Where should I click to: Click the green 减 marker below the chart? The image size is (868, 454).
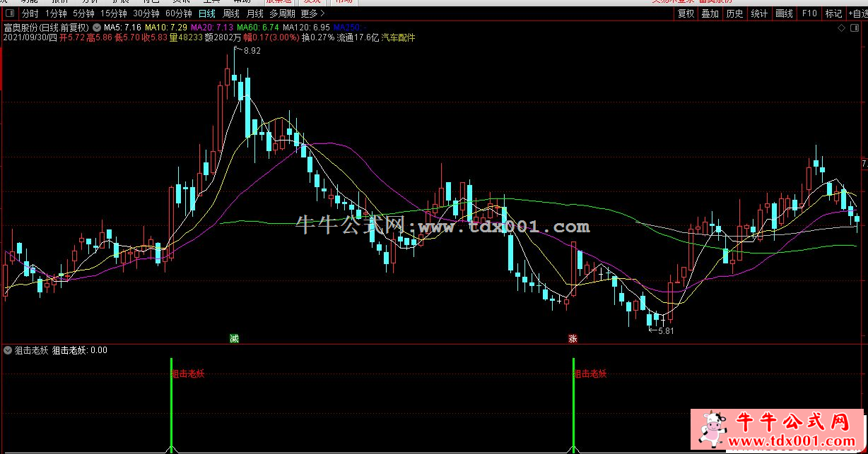coord(234,339)
